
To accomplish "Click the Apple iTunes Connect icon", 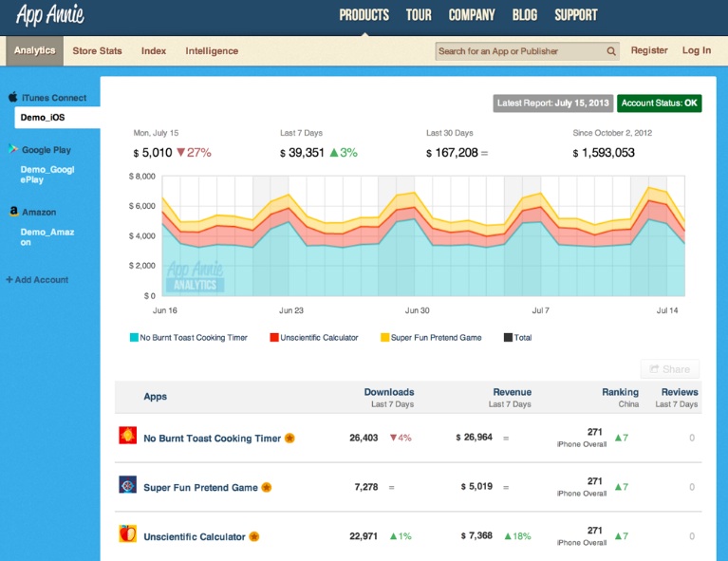I will [x=13, y=98].
